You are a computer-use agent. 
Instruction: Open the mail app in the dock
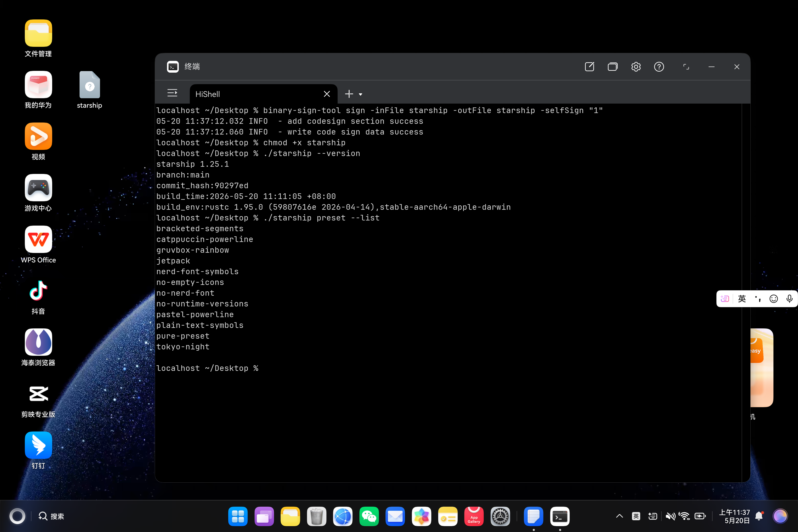pos(395,516)
